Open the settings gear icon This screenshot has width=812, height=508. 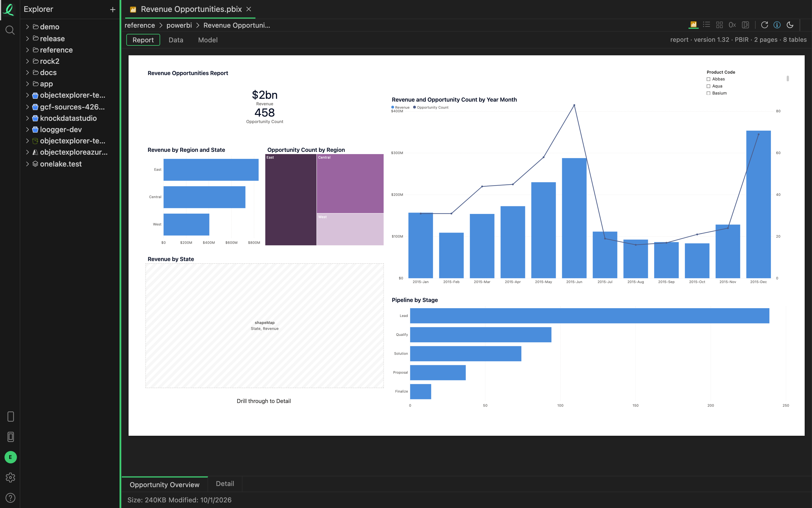tap(10, 478)
